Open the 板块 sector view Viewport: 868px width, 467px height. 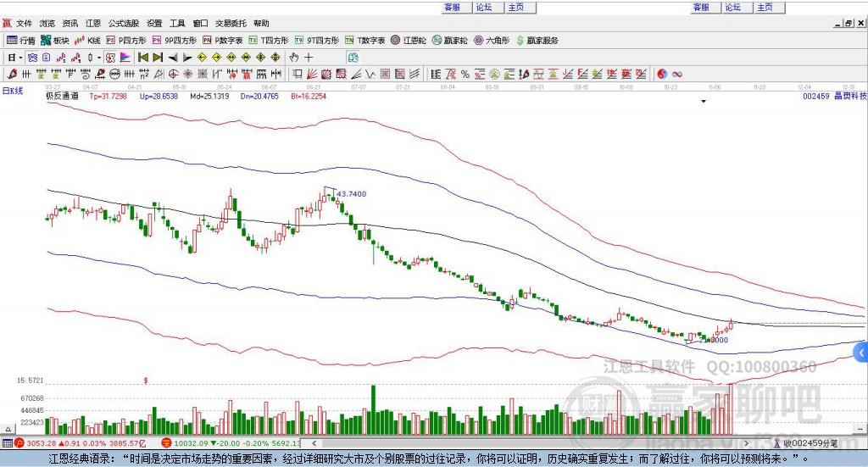55,41
